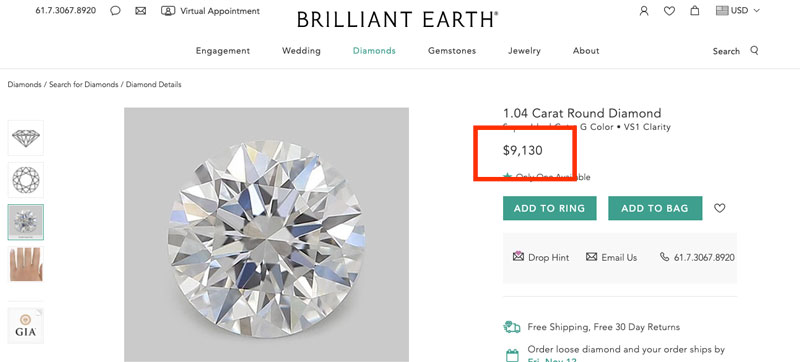Click the envelope email icon in header
The width and height of the screenshot is (800, 362).
point(140,10)
